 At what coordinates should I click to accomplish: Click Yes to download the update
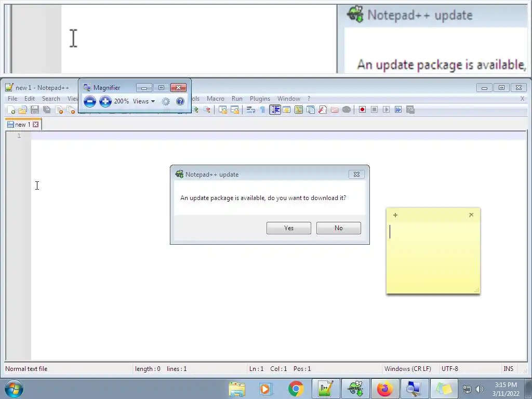[289, 228]
